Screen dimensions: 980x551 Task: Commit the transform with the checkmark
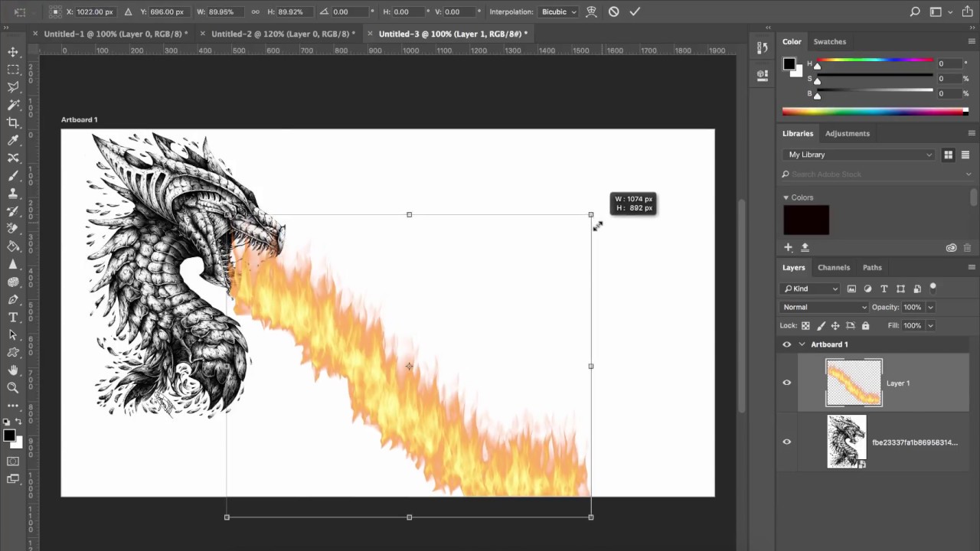(x=635, y=11)
